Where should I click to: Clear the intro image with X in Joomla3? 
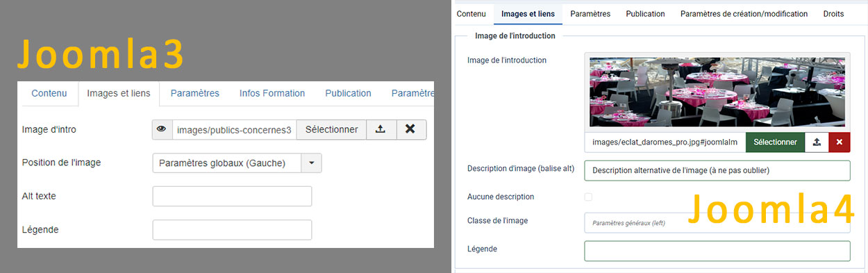tap(410, 130)
